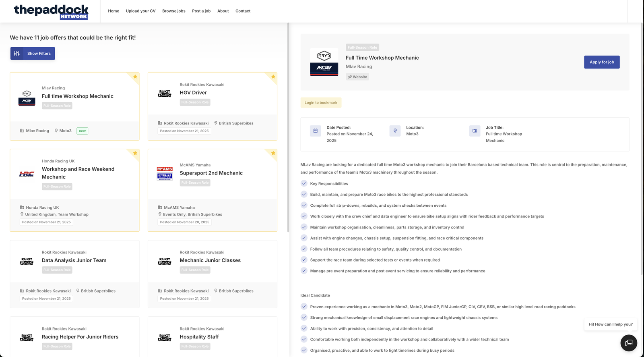Open the About page
Screen dimensions: 644x357
point(223,11)
